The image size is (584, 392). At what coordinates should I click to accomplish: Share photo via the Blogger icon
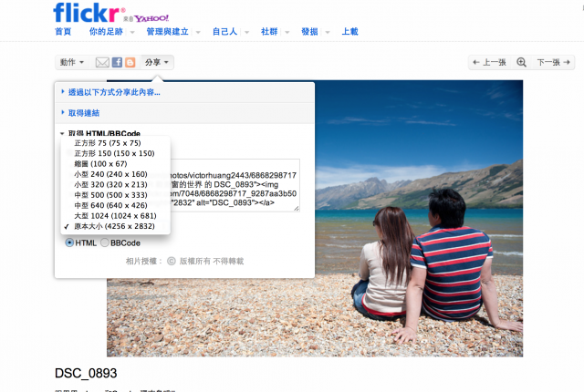(130, 63)
